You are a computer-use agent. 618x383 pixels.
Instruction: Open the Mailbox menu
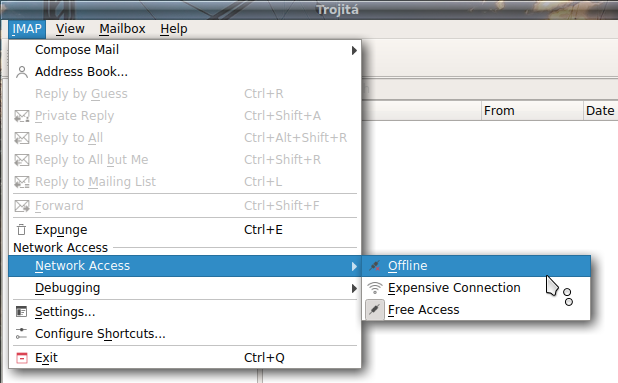(x=122, y=29)
